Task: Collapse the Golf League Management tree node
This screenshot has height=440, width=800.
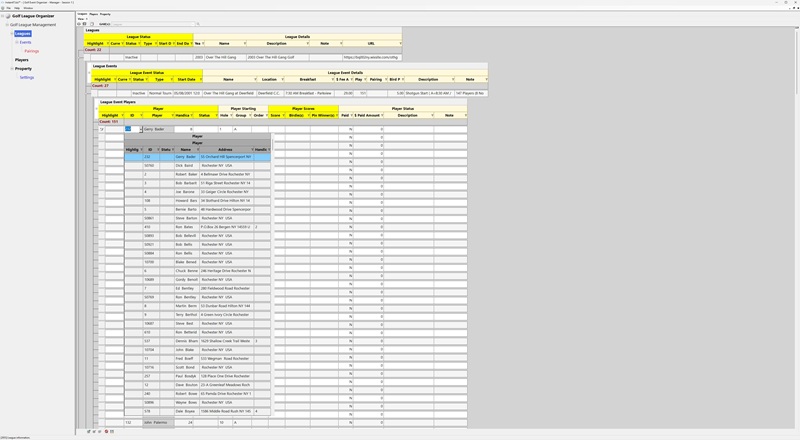Action: (6, 24)
